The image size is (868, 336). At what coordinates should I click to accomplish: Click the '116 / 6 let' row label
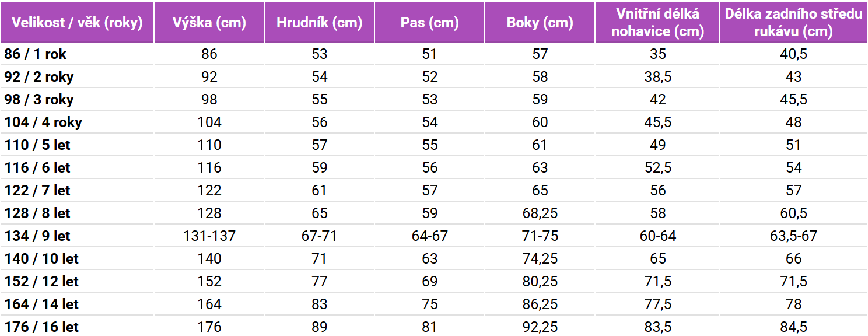coord(37,168)
